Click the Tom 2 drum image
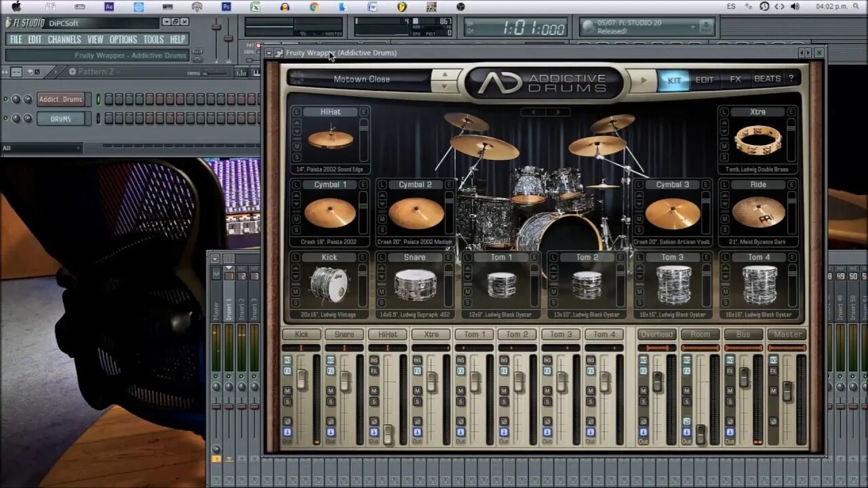Viewport: 868px width, 488px height. point(587,285)
